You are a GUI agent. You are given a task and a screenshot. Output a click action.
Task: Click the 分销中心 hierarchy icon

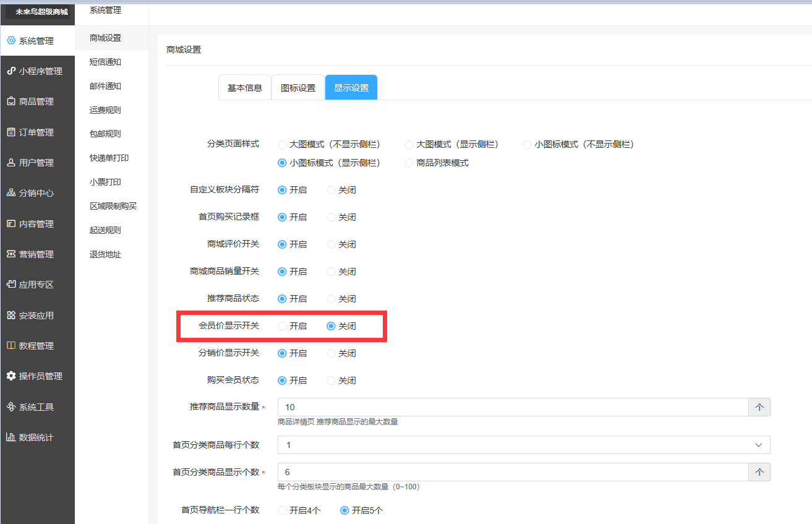[x=11, y=193]
